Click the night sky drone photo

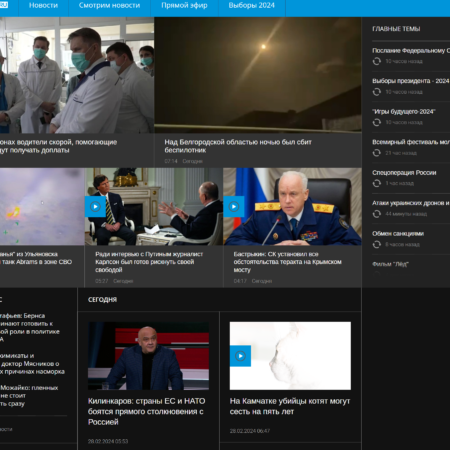[258, 75]
